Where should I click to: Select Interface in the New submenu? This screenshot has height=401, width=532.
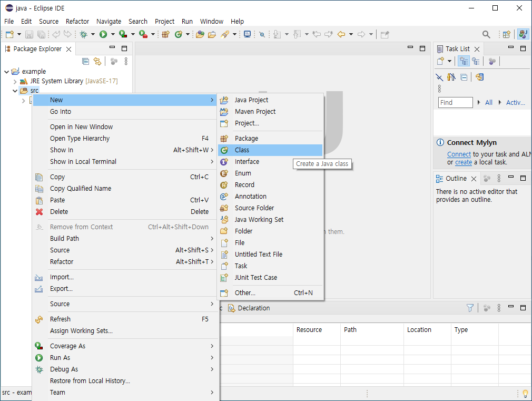[x=270, y=162]
